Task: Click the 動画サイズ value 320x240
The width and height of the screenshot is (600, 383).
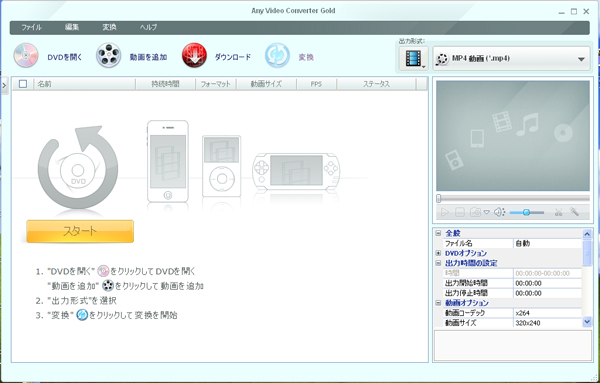Action: tap(547, 323)
